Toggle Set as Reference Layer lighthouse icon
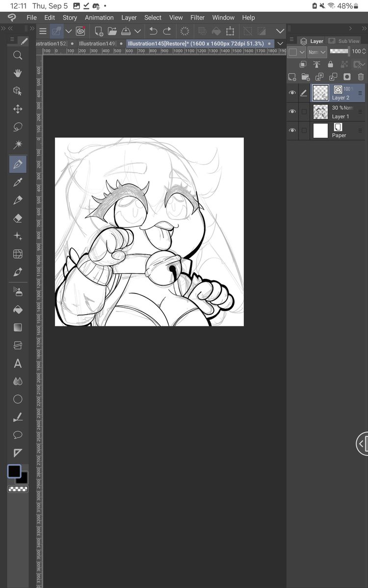This screenshot has height=588, width=368. coord(316,64)
